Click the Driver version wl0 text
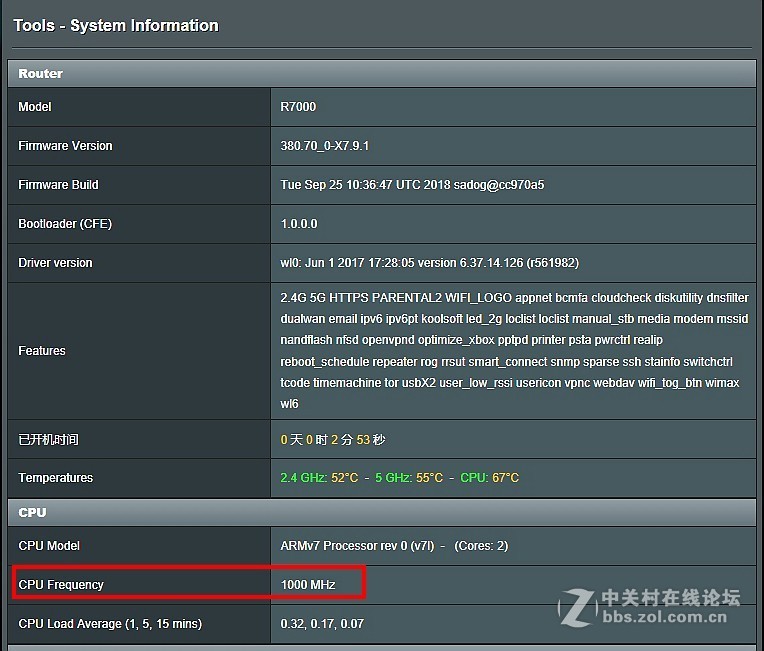 (x=429, y=263)
